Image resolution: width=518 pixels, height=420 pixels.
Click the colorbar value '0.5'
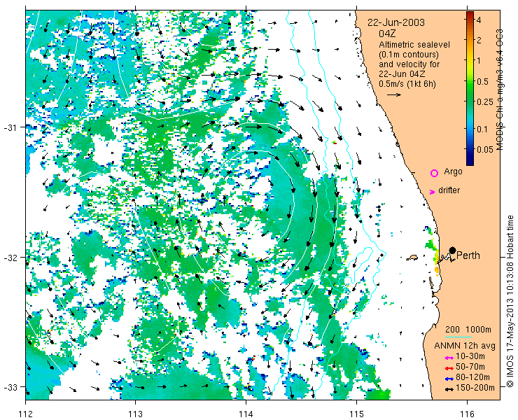[482, 82]
